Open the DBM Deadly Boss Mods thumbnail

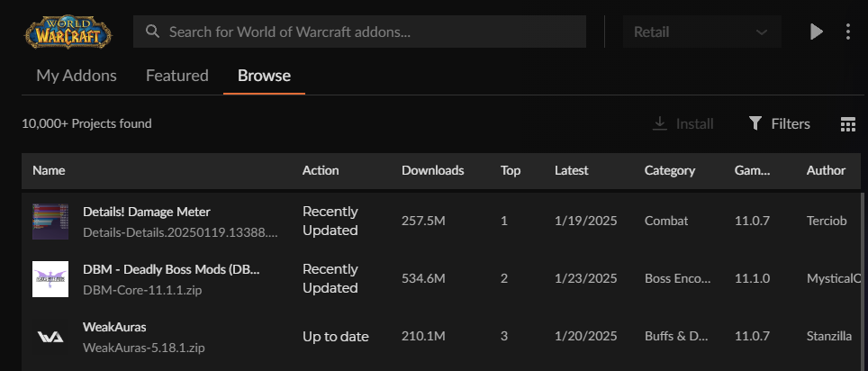(x=50, y=279)
